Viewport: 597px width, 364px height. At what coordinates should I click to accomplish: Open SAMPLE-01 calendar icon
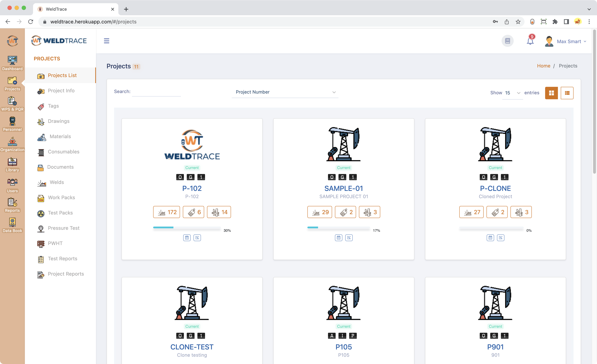click(338, 238)
